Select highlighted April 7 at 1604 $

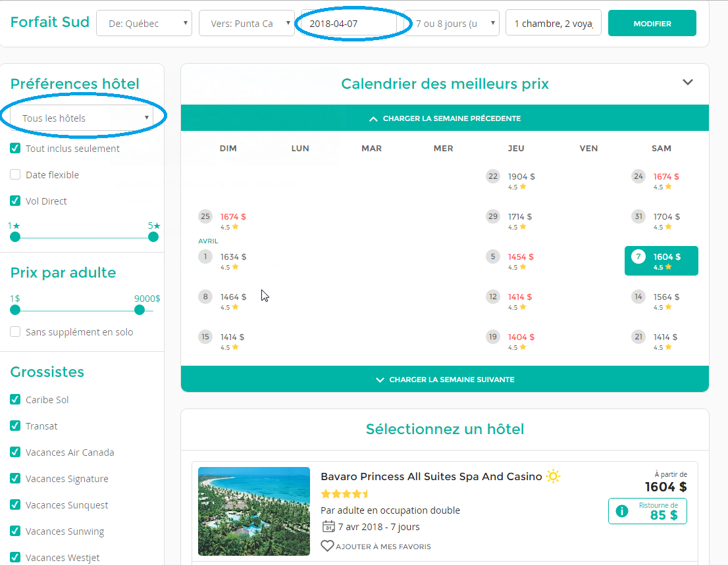tap(661, 260)
